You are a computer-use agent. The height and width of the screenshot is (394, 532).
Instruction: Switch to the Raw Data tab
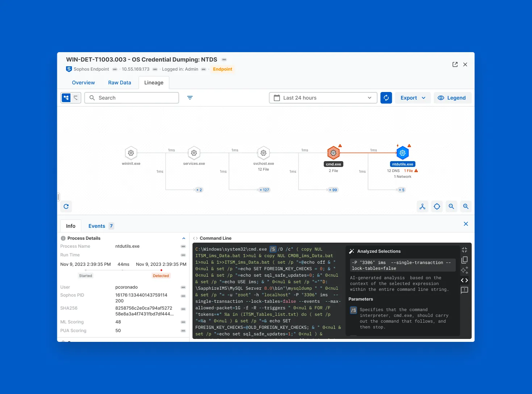[x=120, y=83]
